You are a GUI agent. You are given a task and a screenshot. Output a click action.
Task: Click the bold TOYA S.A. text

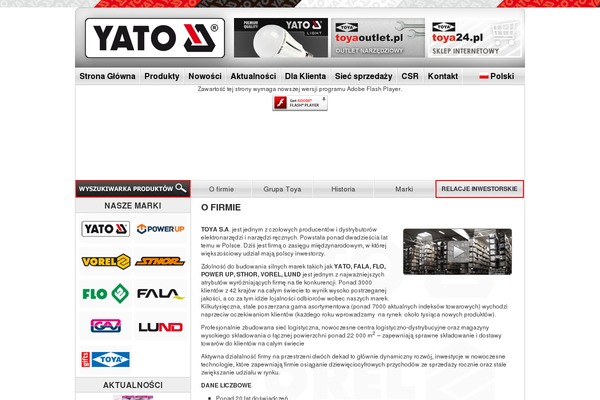click(215, 230)
